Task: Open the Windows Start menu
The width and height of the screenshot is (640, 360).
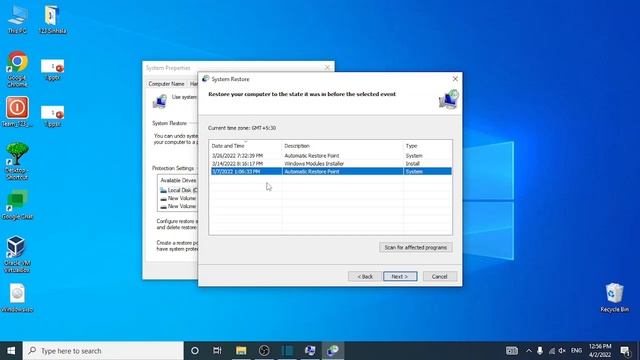Action: (11, 351)
